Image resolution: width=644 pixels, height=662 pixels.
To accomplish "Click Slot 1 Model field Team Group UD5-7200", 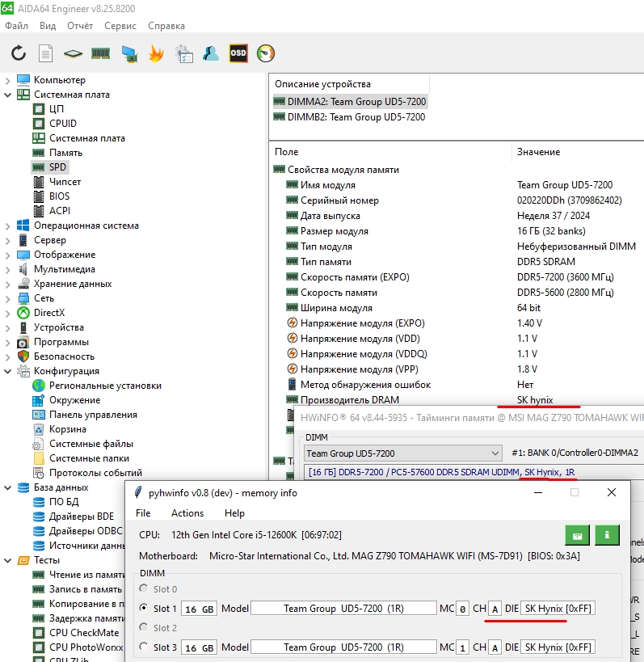I will click(x=343, y=609).
